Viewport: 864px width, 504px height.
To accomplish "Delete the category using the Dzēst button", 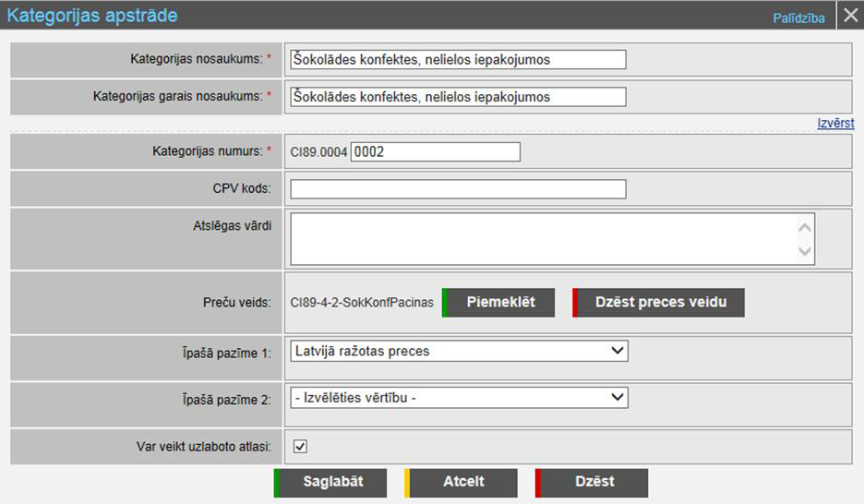I will (x=593, y=482).
